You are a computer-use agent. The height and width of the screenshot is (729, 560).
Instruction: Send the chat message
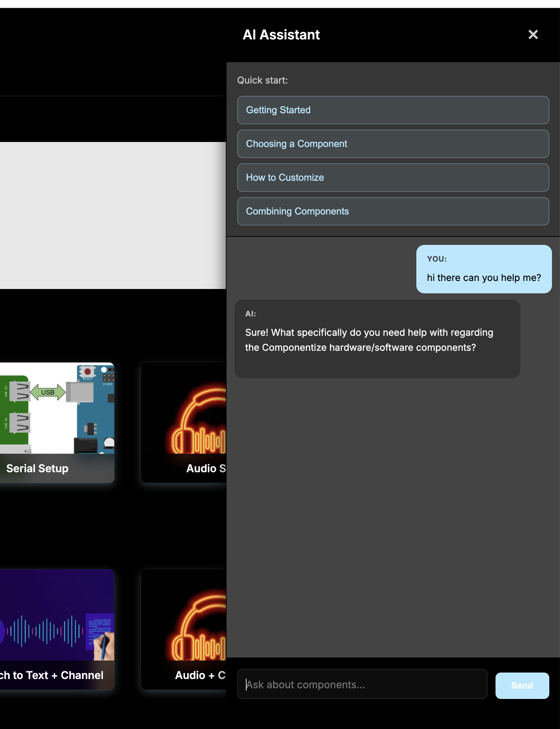coord(522,686)
